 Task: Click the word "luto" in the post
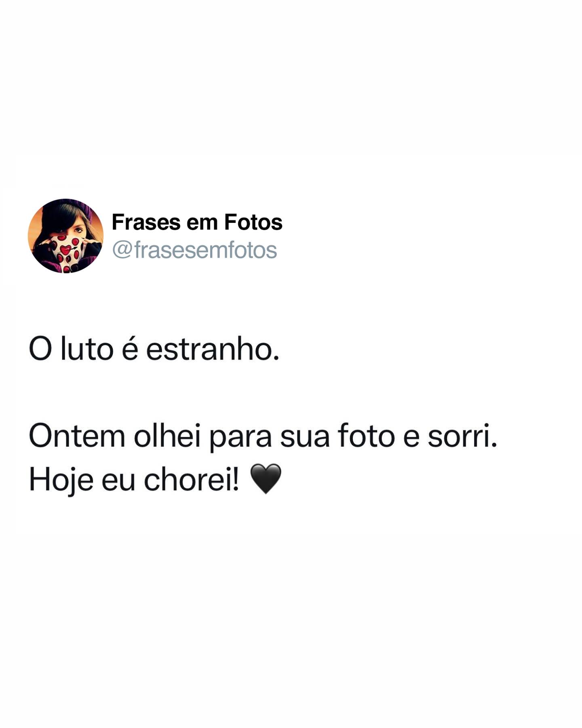pyautogui.click(x=87, y=349)
